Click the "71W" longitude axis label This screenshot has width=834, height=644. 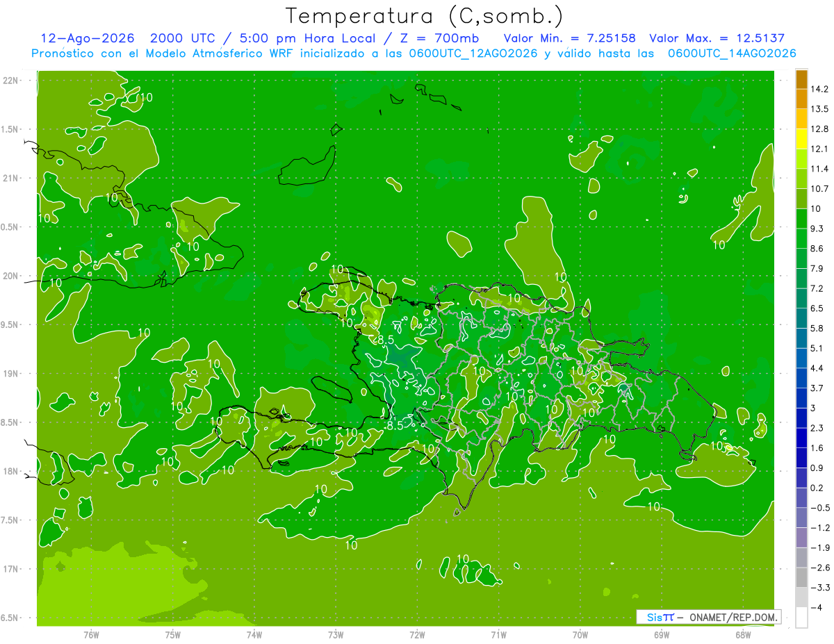point(498,634)
